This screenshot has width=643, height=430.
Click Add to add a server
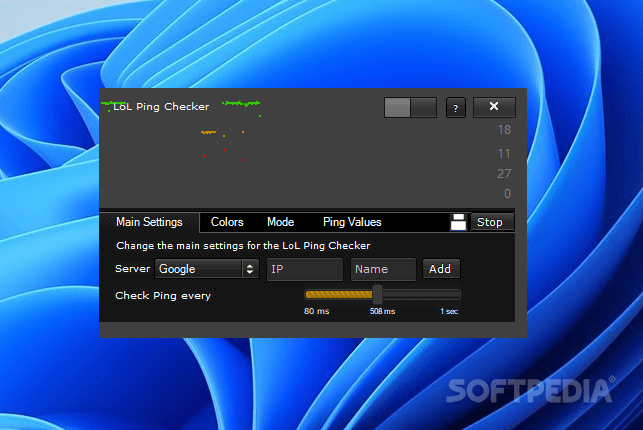[441, 269]
